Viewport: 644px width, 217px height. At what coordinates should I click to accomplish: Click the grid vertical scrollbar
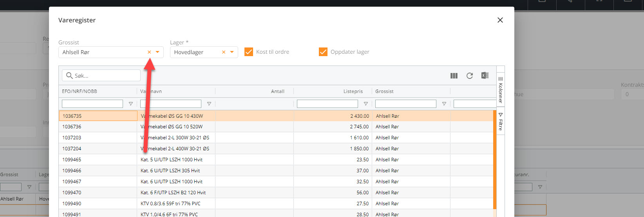[495, 160]
